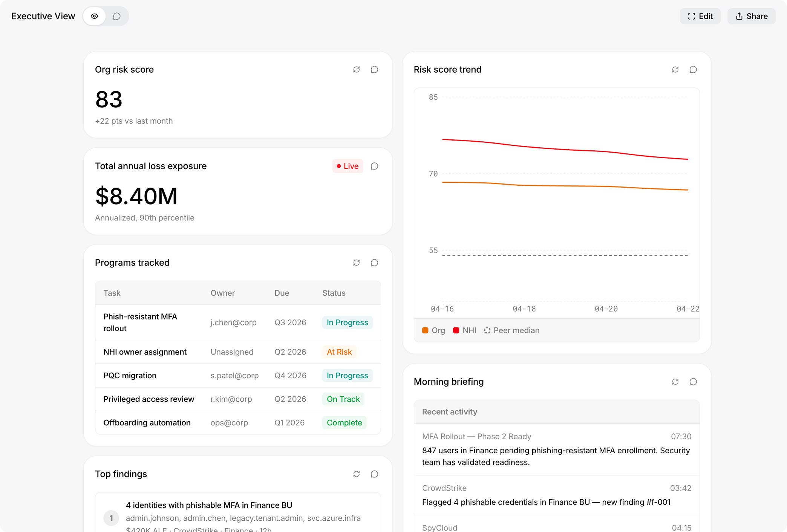Open comments for Programs tracked card
Image resolution: width=787 pixels, height=532 pixels.
[374, 263]
